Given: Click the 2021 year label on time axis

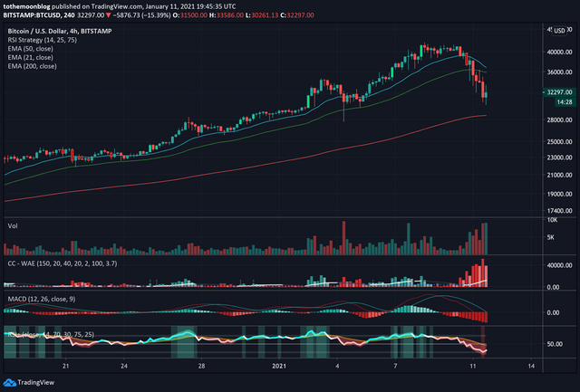Looking at the screenshot, I should pos(279,366).
